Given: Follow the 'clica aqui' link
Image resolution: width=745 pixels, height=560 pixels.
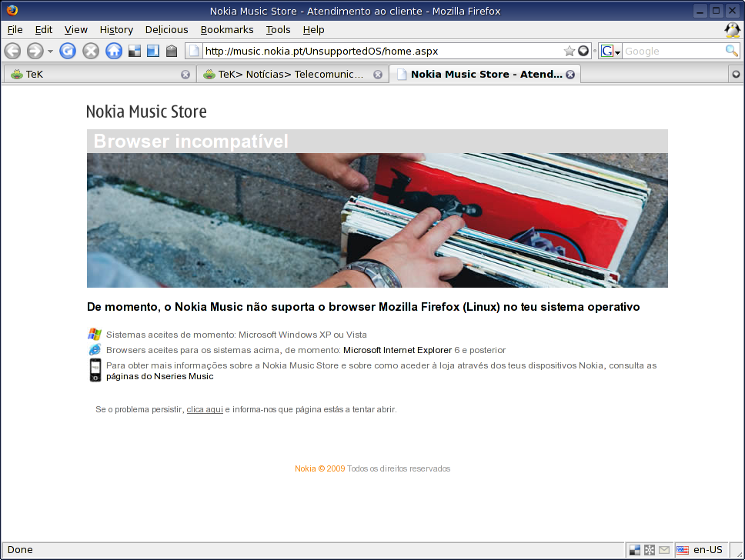Looking at the screenshot, I should pyautogui.click(x=205, y=409).
